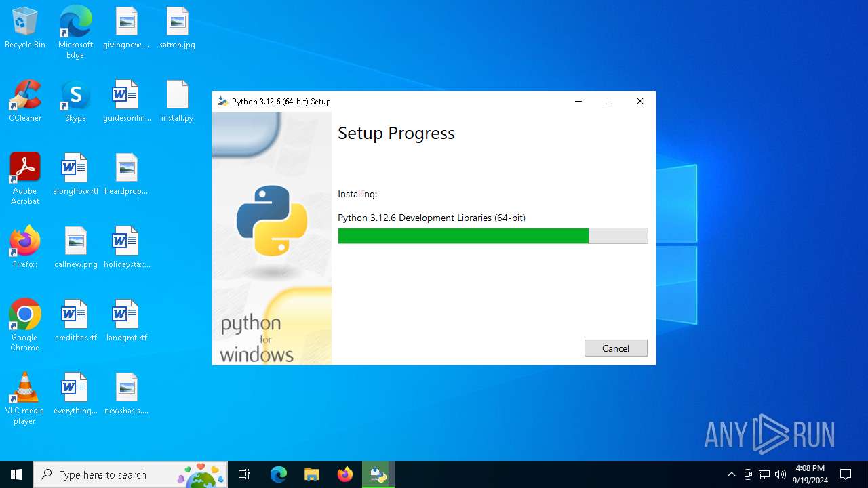Select the holidaystax Word document icon
The height and width of the screenshot is (488, 868).
[126, 248]
